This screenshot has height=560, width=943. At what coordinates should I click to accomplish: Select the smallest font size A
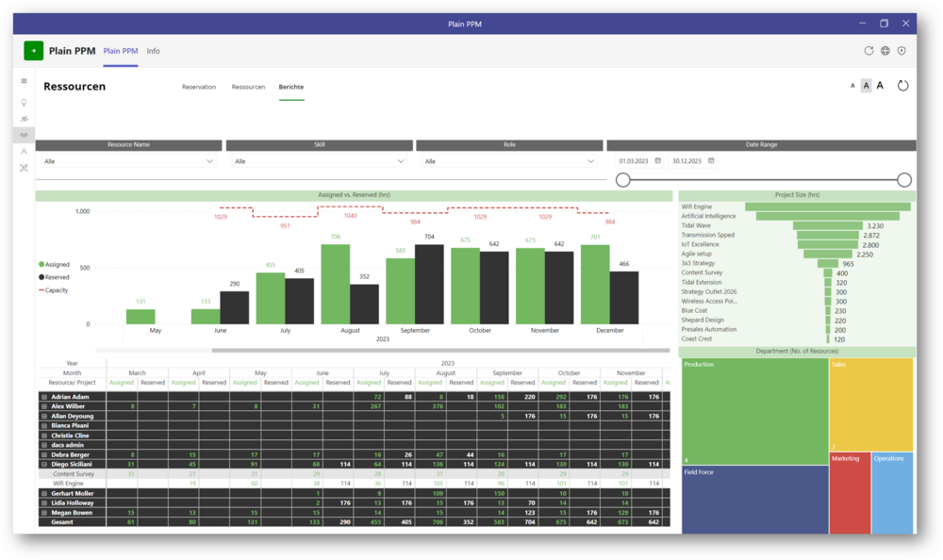pos(852,86)
